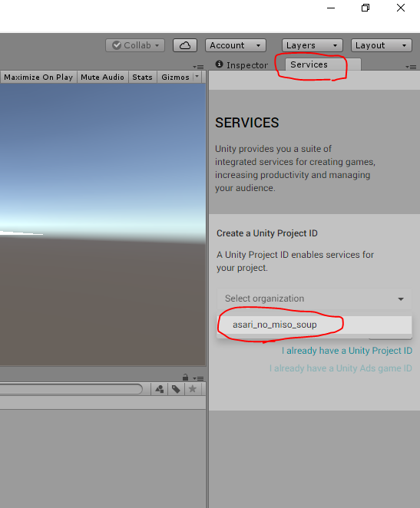Toggle Mute Audio in Game view
The height and width of the screenshot is (508, 420).
point(102,77)
